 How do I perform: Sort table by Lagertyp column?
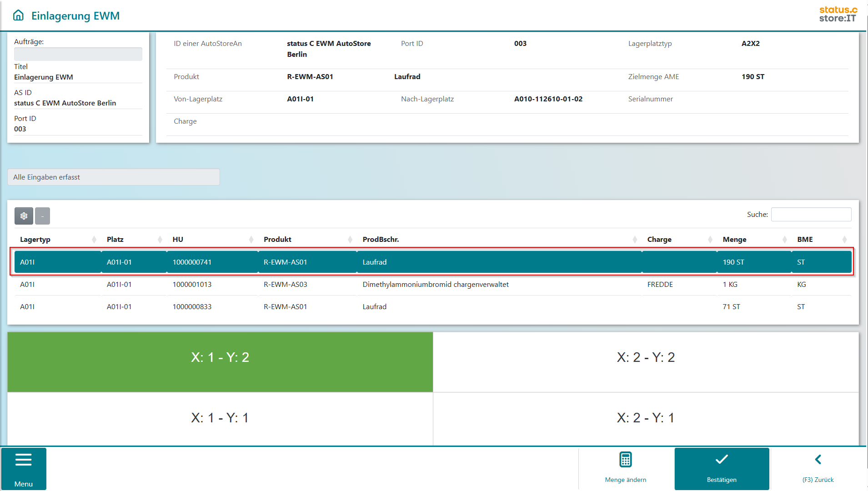pyautogui.click(x=35, y=240)
